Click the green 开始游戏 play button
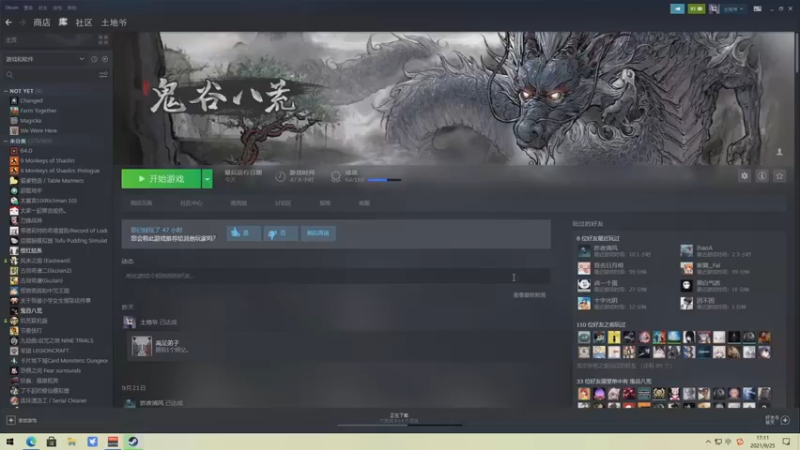 161,179
